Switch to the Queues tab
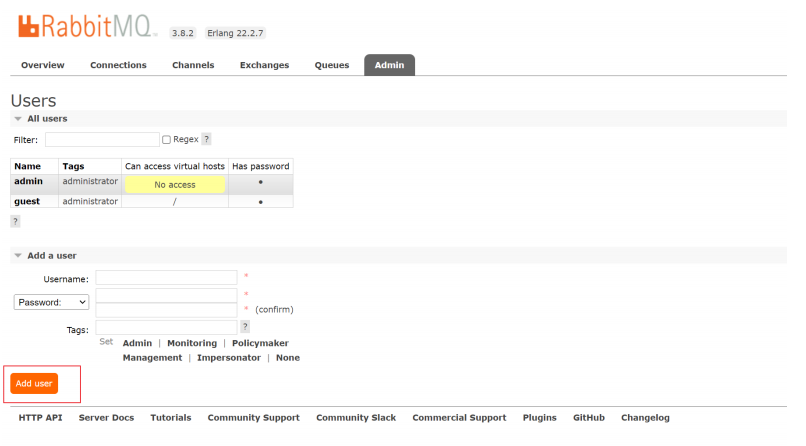This screenshot has width=806, height=446. click(332, 65)
